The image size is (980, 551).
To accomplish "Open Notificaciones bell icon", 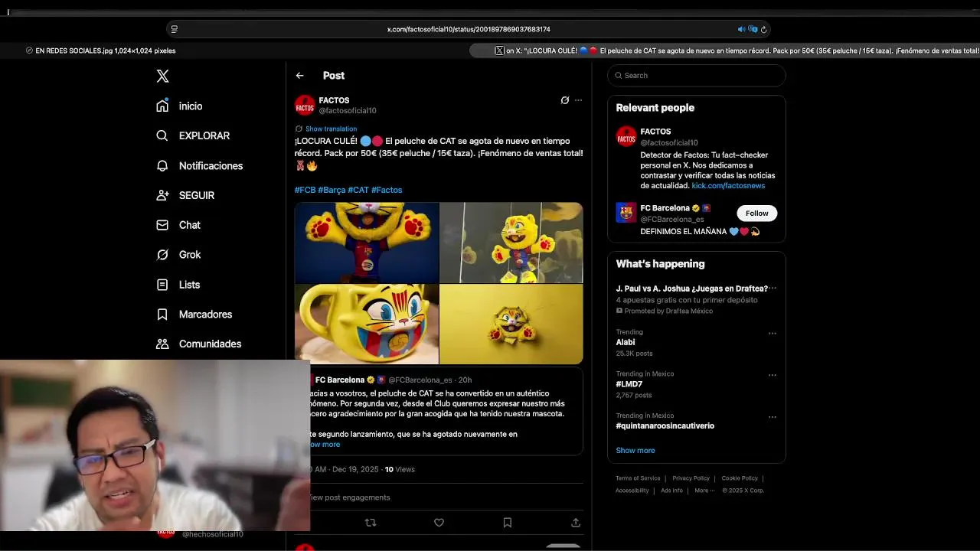I will click(162, 165).
